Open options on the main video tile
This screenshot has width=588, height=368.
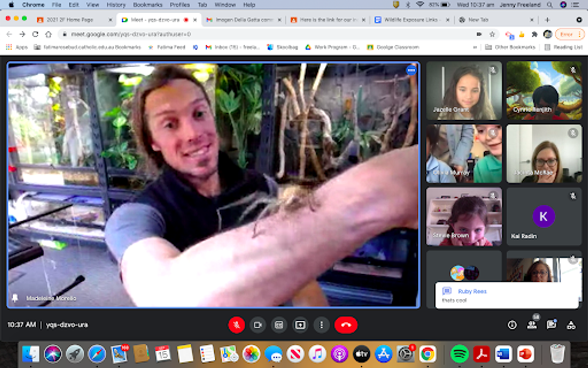click(x=411, y=70)
